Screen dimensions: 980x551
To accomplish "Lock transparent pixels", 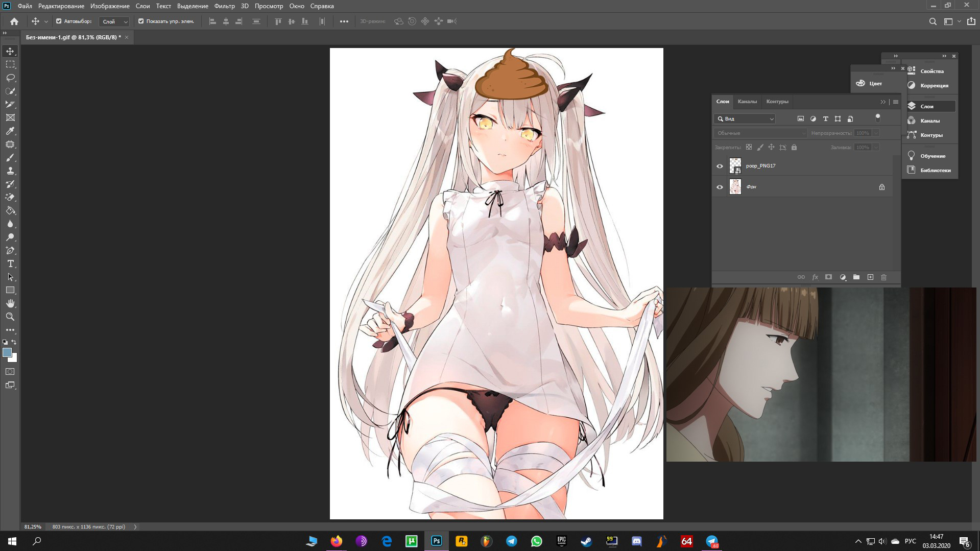I will (x=749, y=147).
